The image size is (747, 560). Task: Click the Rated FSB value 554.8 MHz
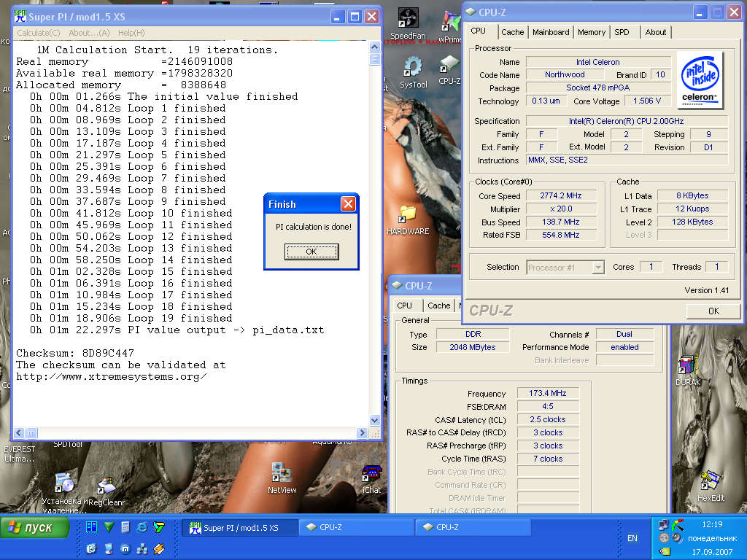pos(561,235)
